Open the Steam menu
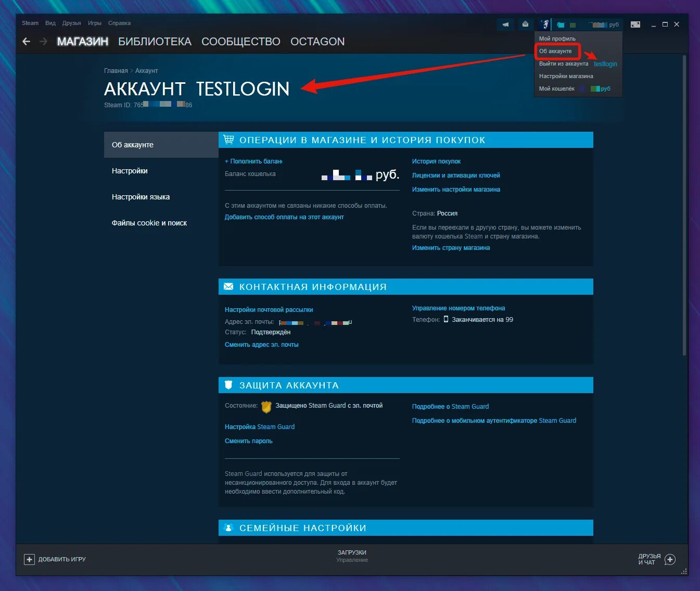Image resolution: width=700 pixels, height=591 pixels. [30, 23]
